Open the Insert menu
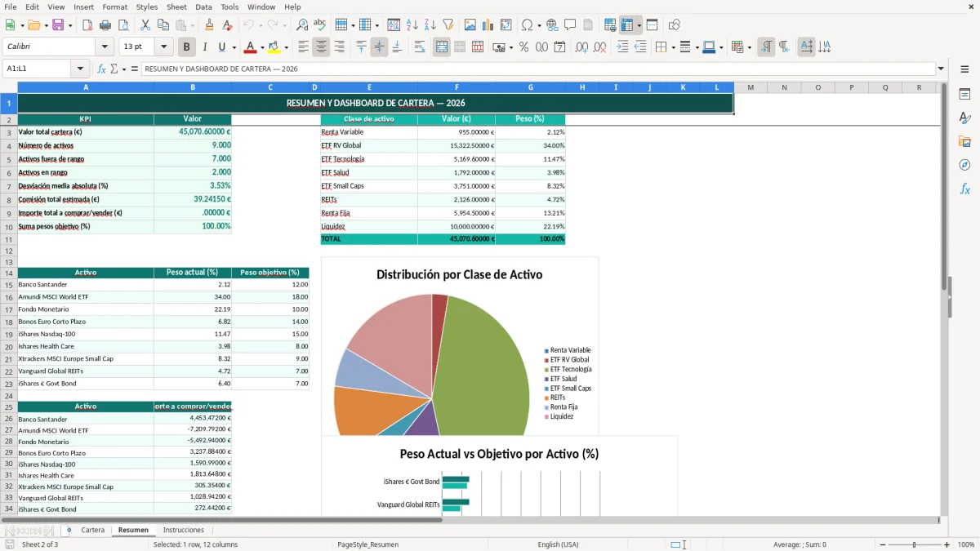The height and width of the screenshot is (551, 980). [83, 7]
